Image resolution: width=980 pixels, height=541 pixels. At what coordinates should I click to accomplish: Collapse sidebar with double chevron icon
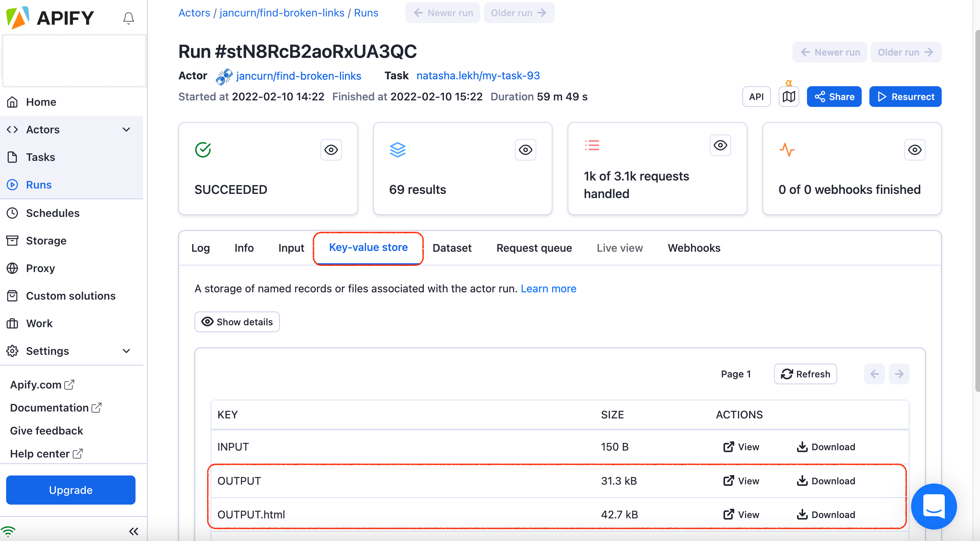(x=134, y=531)
